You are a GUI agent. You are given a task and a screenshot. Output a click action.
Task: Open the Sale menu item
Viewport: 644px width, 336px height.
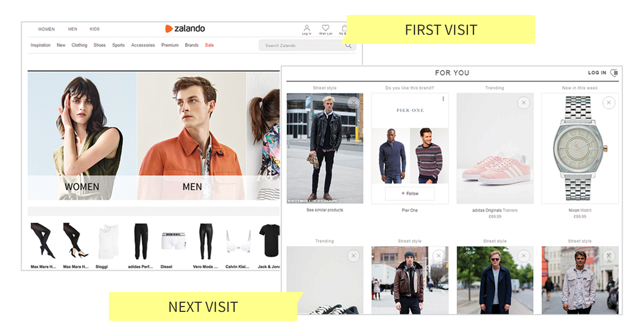point(209,46)
